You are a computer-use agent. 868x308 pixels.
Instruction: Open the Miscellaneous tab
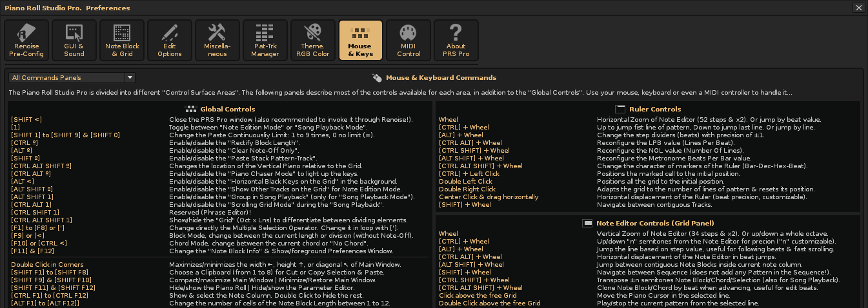[x=217, y=40]
